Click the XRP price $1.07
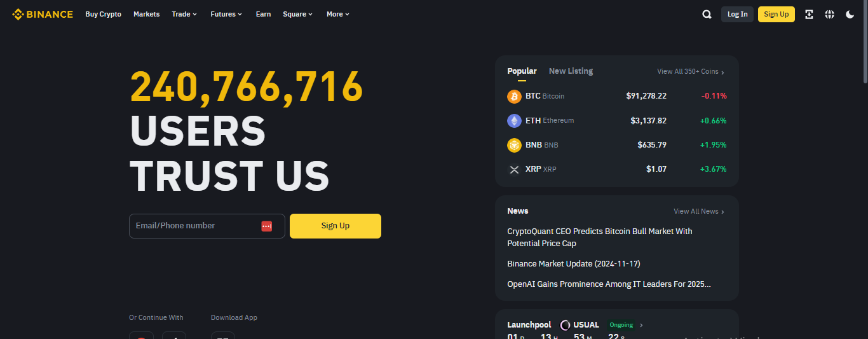 656,169
